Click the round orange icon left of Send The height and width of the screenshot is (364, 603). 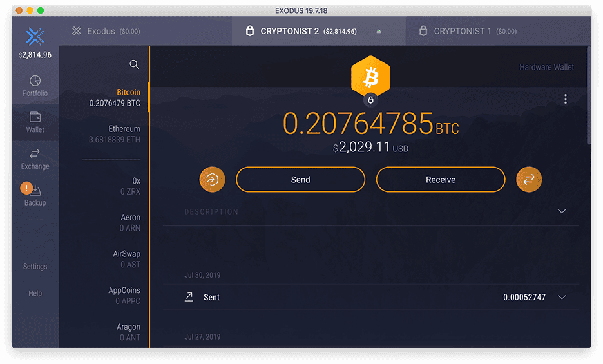point(212,179)
